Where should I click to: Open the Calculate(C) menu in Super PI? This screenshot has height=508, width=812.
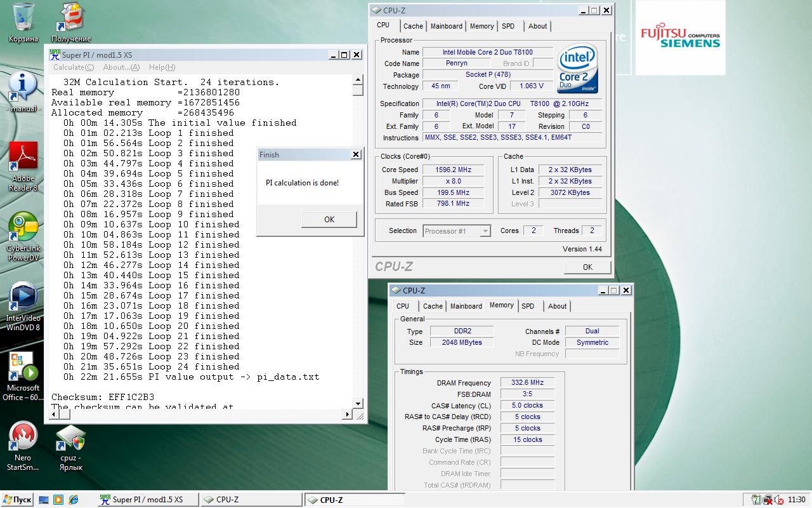[x=74, y=67]
